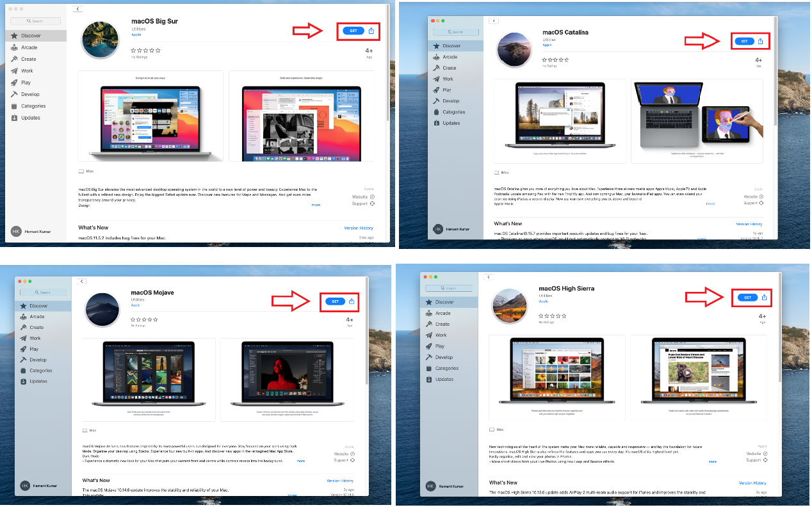The height and width of the screenshot is (512, 812).
Task: Open Version History link on the Mojave page
Action: point(339,481)
